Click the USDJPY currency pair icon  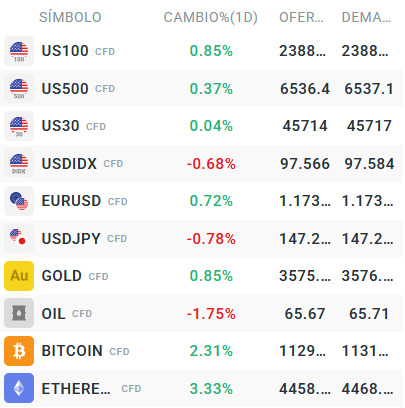click(19, 238)
